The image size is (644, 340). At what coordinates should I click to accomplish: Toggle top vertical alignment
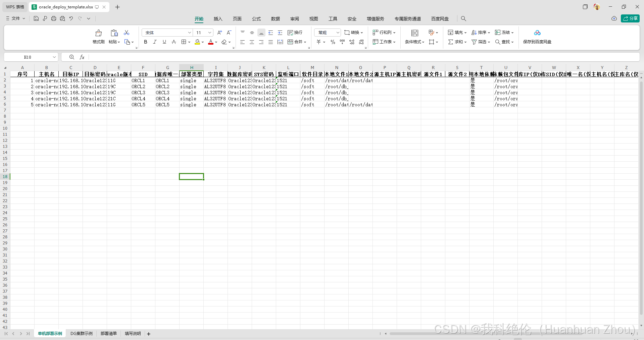pyautogui.click(x=243, y=33)
